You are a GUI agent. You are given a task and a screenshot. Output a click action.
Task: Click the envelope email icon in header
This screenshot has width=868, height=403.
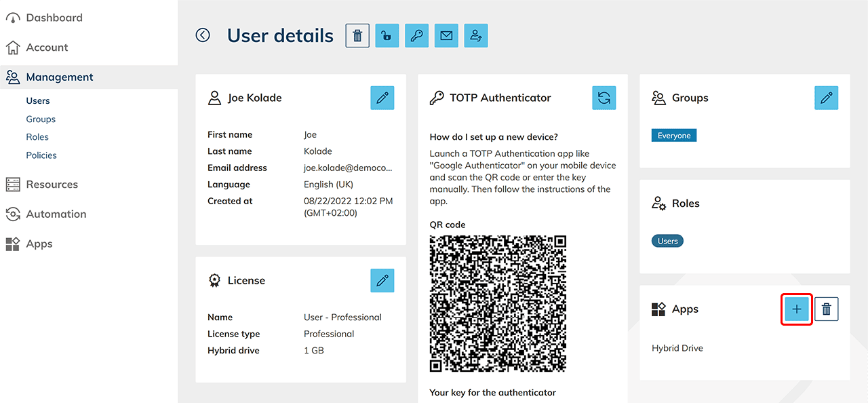[446, 36]
